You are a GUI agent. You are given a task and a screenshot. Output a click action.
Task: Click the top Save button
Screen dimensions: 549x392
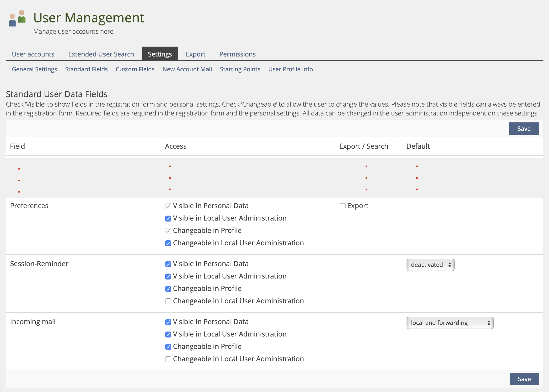[x=524, y=129]
